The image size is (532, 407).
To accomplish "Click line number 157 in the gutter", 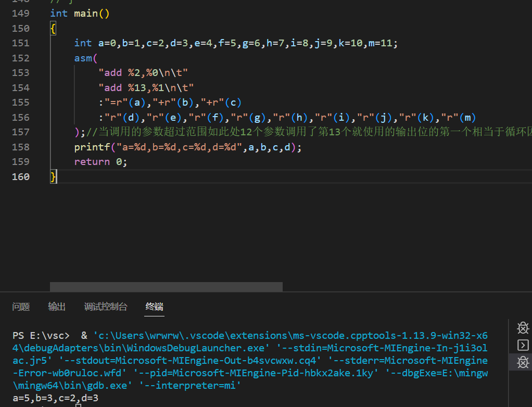I will 21,132.
